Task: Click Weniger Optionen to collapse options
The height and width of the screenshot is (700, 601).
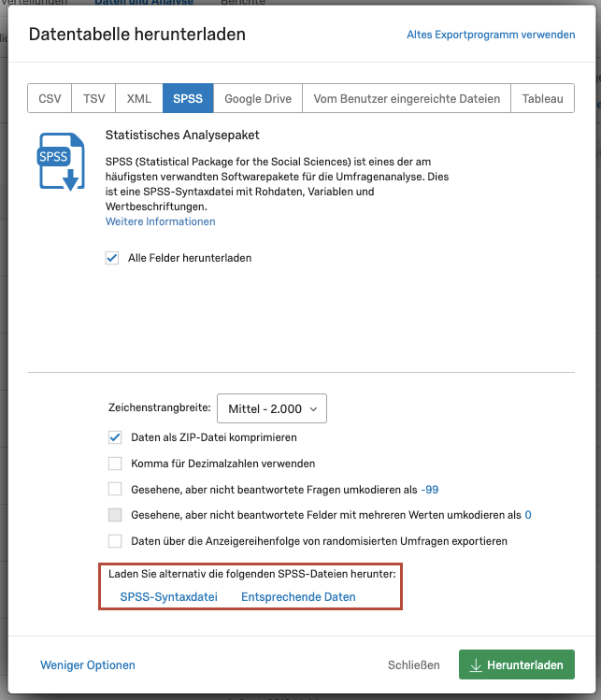Action: tap(88, 665)
